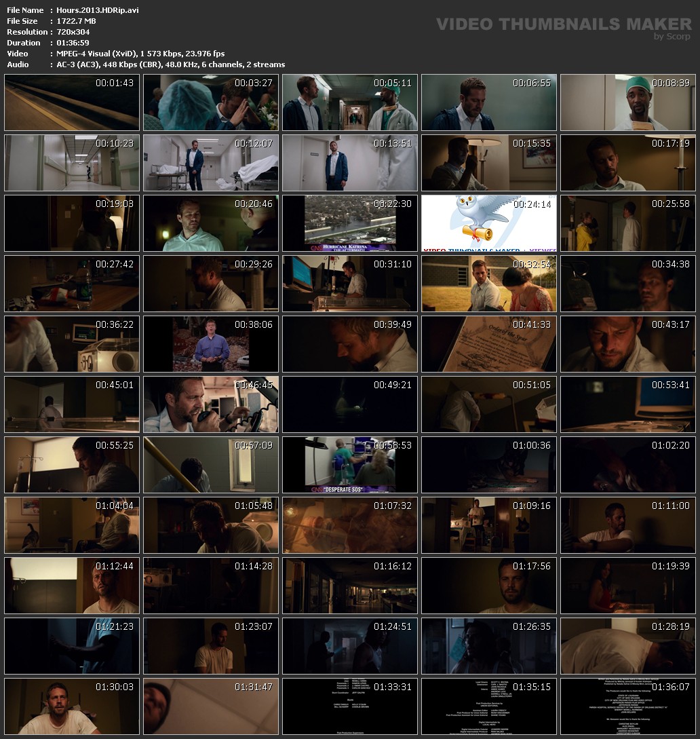Open the end credits thumbnail at 01:33:31
The image size is (700, 739).
[349, 706]
